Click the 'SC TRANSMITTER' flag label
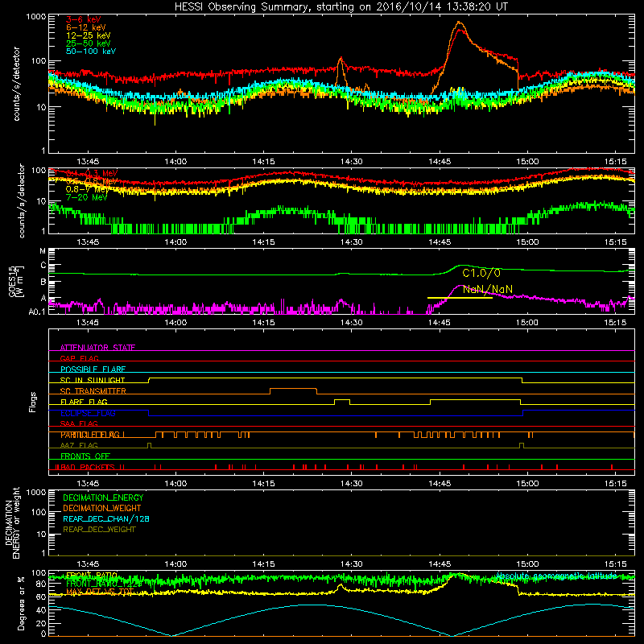Screen dimensions: 644x644 [93, 391]
